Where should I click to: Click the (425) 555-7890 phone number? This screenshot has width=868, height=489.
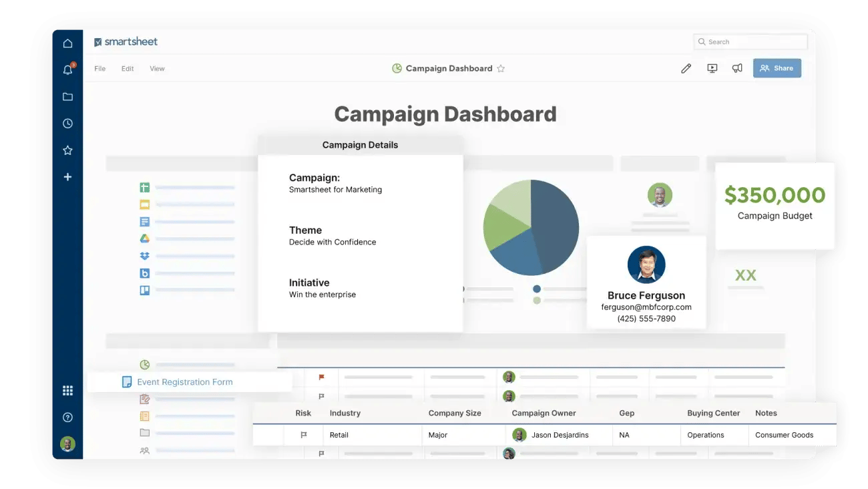pyautogui.click(x=646, y=319)
